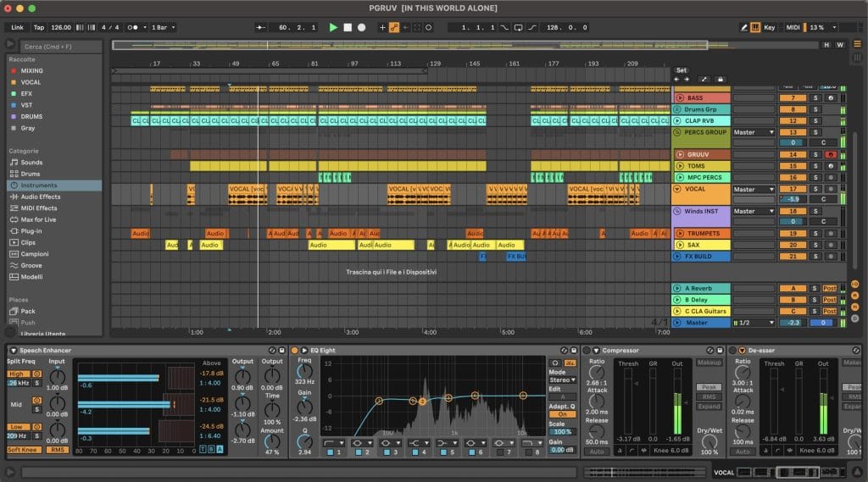This screenshot has width=868, height=482.
Task: Show the Returns section round R button
Action: 855,296
